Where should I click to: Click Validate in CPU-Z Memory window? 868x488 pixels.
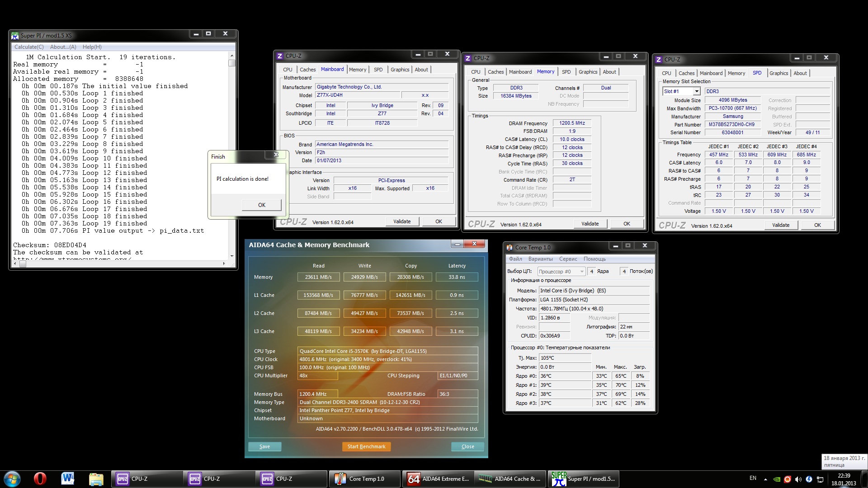[590, 224]
